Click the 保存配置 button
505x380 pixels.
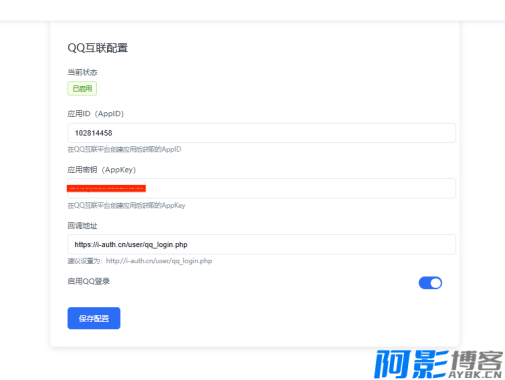pyautogui.click(x=94, y=318)
